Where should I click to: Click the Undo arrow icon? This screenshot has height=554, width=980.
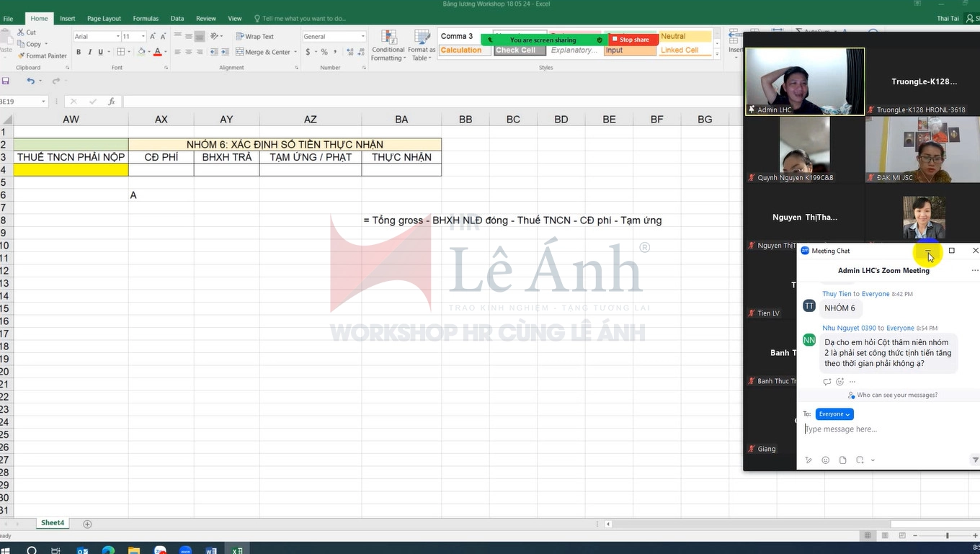(x=30, y=81)
